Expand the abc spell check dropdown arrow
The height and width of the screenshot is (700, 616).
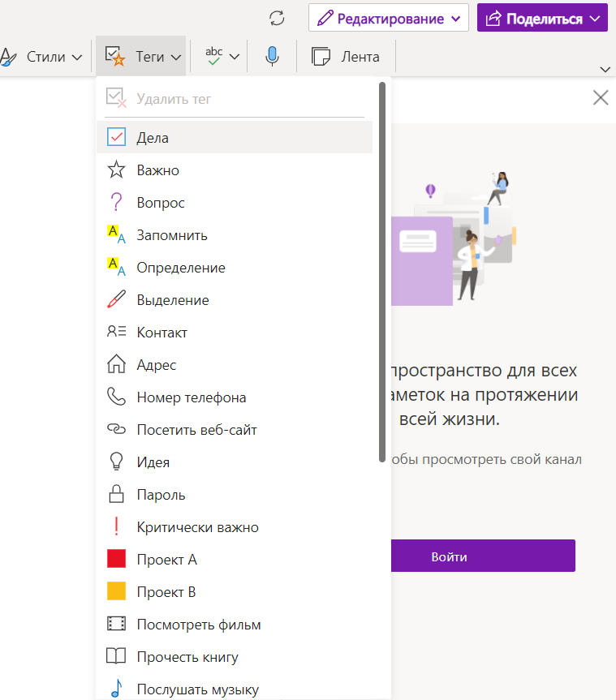click(x=235, y=57)
